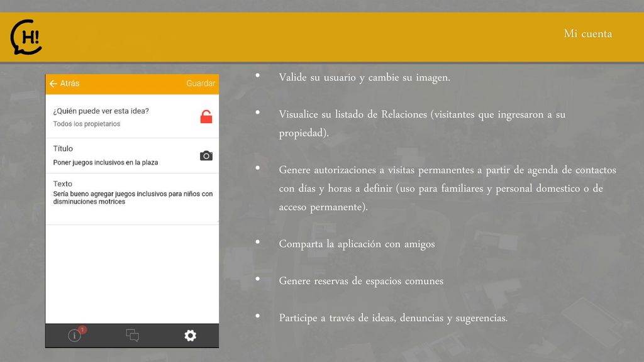Open the chat messages tab icon

tap(132, 336)
